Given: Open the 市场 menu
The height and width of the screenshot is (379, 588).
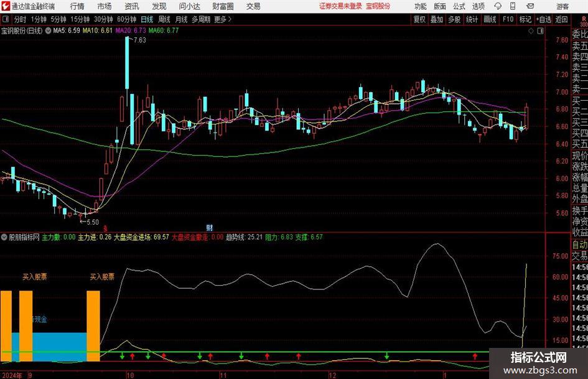Looking at the screenshot, I should click(105, 6).
